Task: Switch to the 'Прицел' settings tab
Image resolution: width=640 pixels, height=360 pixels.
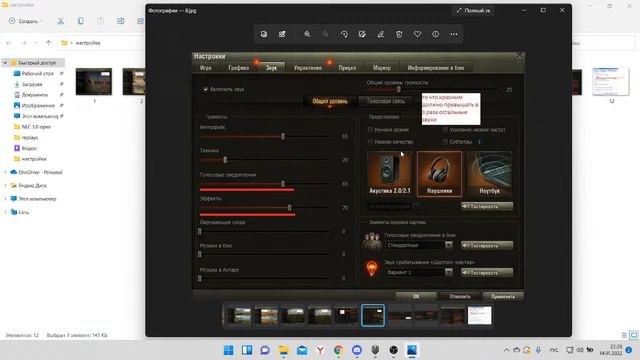Action: tap(347, 68)
